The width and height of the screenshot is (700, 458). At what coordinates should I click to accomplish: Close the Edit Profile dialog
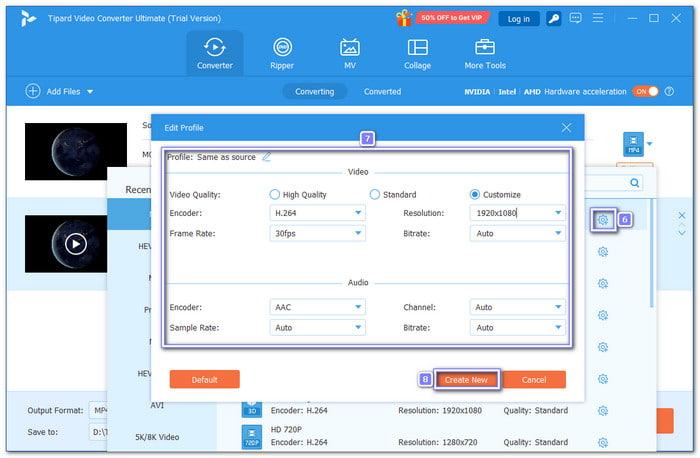coord(567,128)
